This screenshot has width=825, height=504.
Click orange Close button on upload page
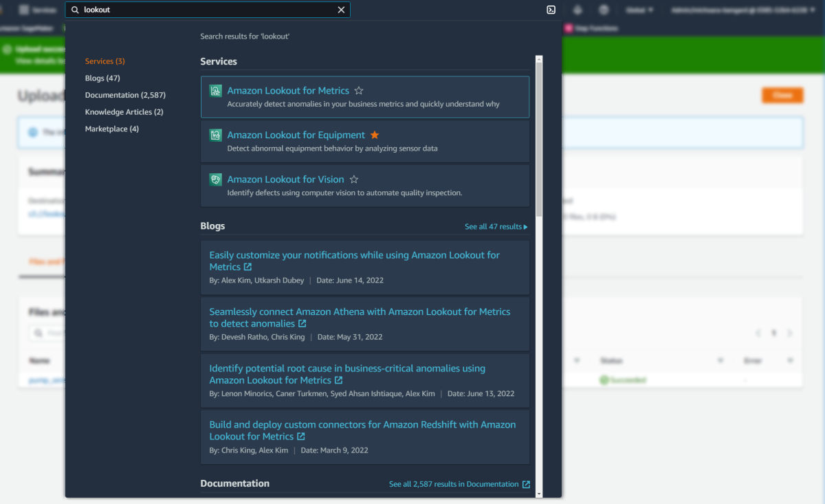pos(782,96)
